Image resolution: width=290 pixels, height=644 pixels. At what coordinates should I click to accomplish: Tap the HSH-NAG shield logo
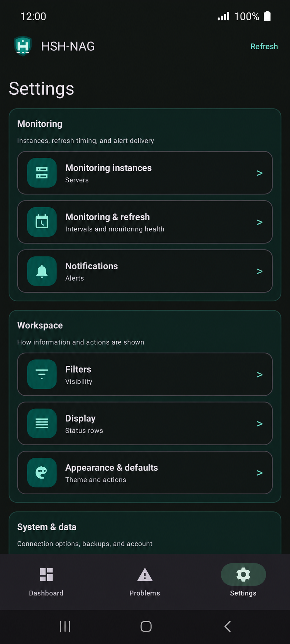click(x=23, y=46)
